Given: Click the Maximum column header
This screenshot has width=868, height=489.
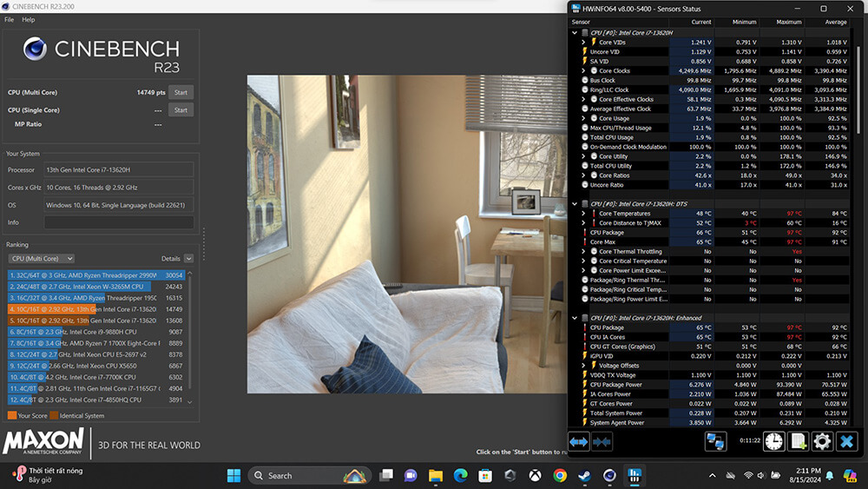Looking at the screenshot, I should pos(789,23).
